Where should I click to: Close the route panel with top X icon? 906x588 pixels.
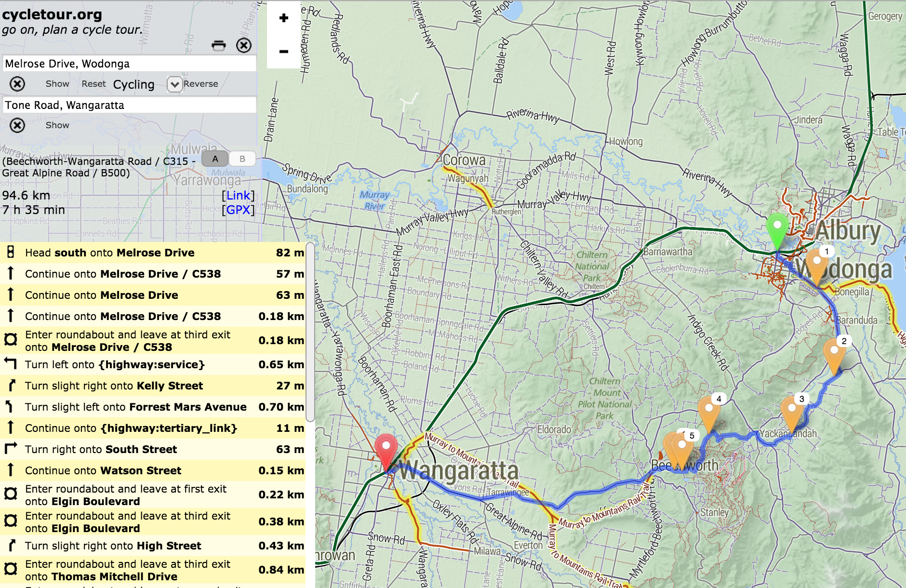(244, 45)
